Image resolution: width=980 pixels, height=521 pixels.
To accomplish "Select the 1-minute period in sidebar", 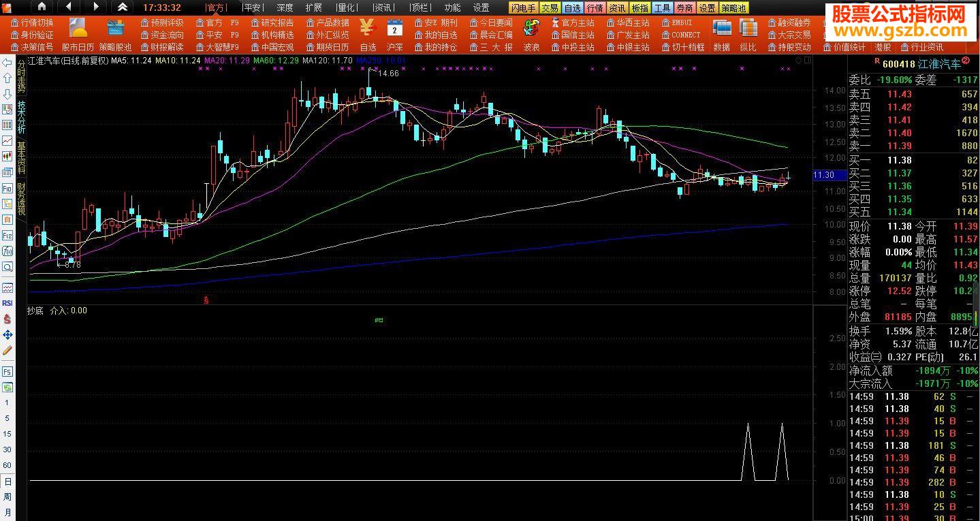I will (7, 404).
